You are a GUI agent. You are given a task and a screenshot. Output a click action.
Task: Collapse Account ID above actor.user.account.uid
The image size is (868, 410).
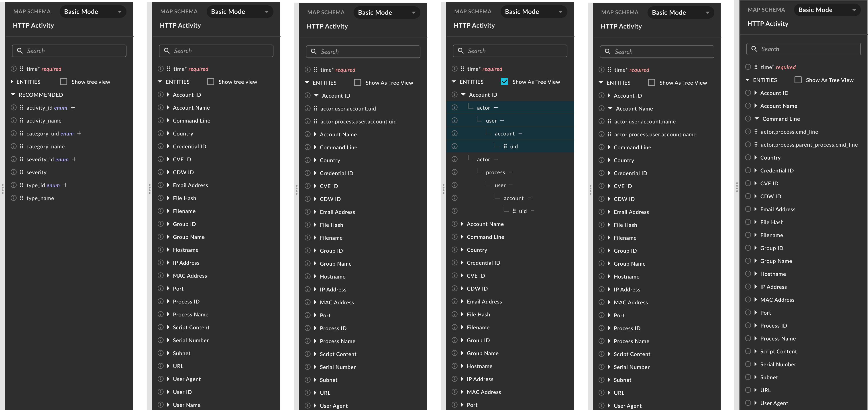coord(316,96)
